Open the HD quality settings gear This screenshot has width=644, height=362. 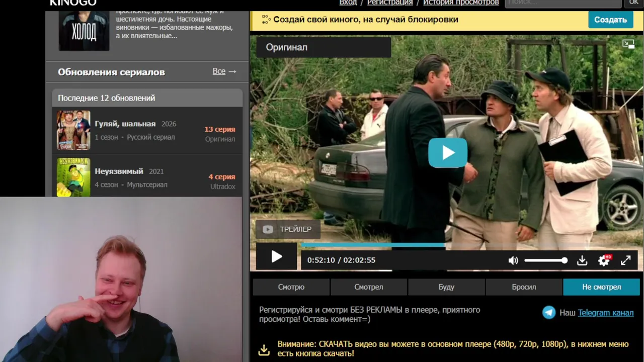click(604, 260)
